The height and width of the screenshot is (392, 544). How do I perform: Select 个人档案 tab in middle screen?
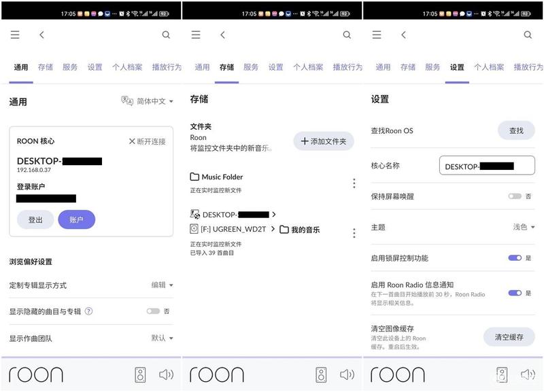pos(308,67)
